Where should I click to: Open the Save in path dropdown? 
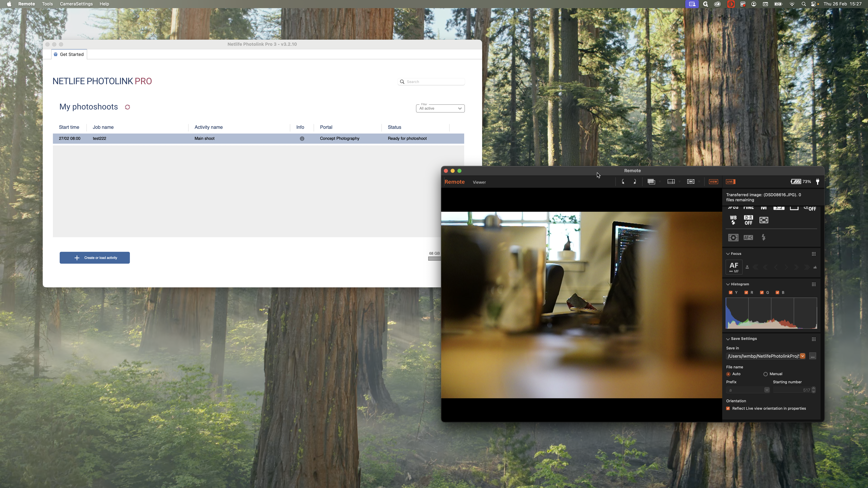[802, 356]
